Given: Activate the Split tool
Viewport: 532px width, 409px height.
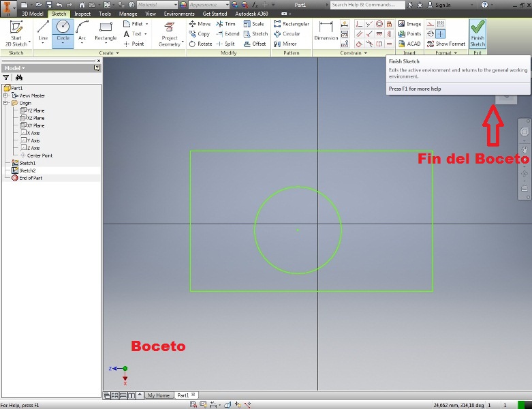Looking at the screenshot, I should pyautogui.click(x=225, y=44).
